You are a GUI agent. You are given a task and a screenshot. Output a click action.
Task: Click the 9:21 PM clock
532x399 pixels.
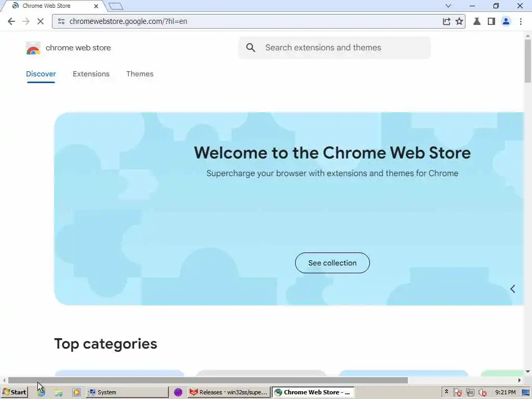point(505,392)
